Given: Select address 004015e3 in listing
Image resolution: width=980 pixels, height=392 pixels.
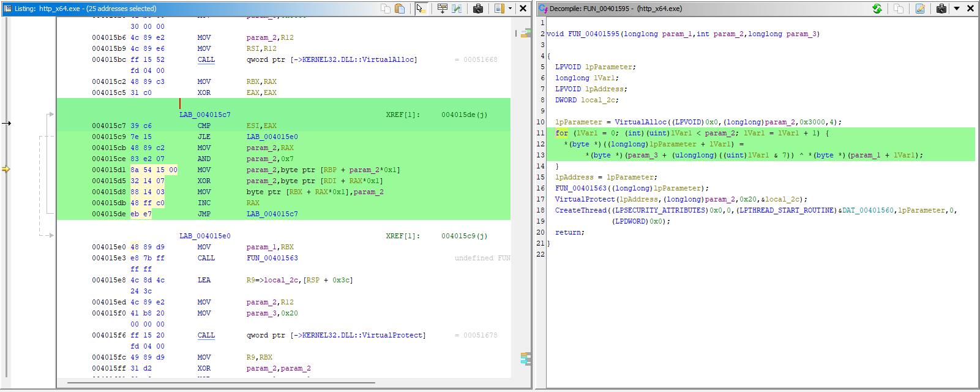Looking at the screenshot, I should [x=109, y=258].
